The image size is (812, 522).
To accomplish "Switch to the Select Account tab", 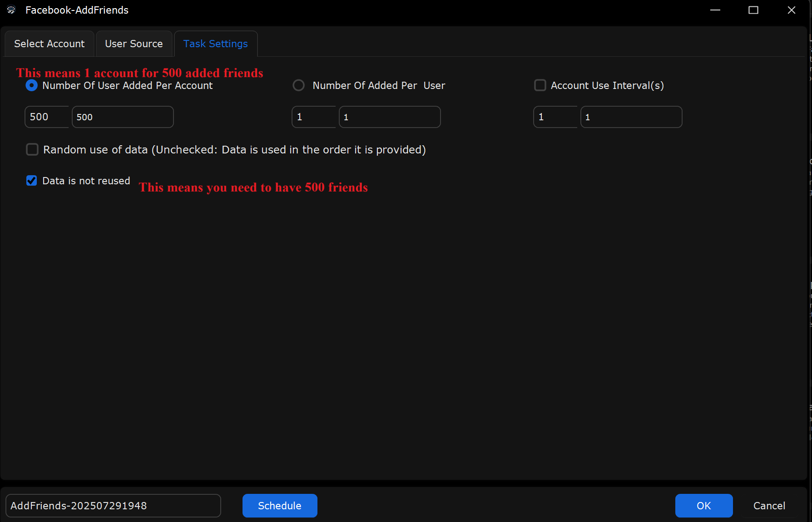I will [49, 44].
